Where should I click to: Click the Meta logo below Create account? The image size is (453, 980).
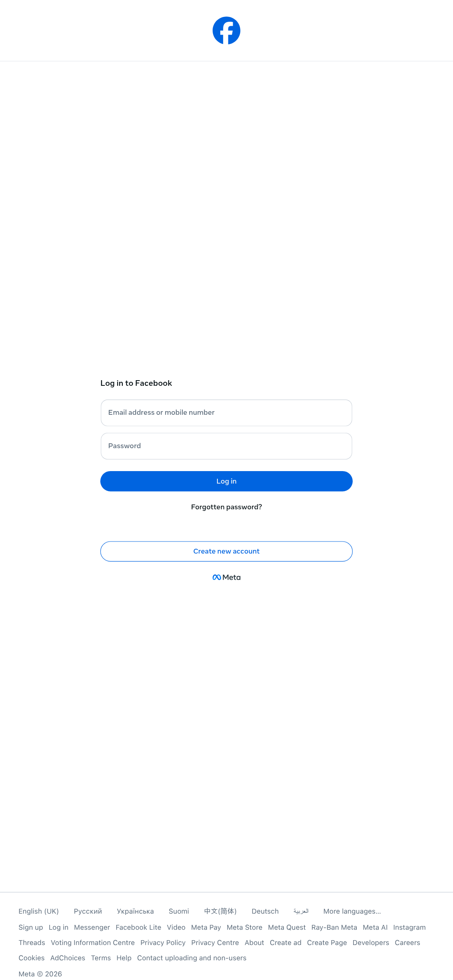tap(226, 577)
